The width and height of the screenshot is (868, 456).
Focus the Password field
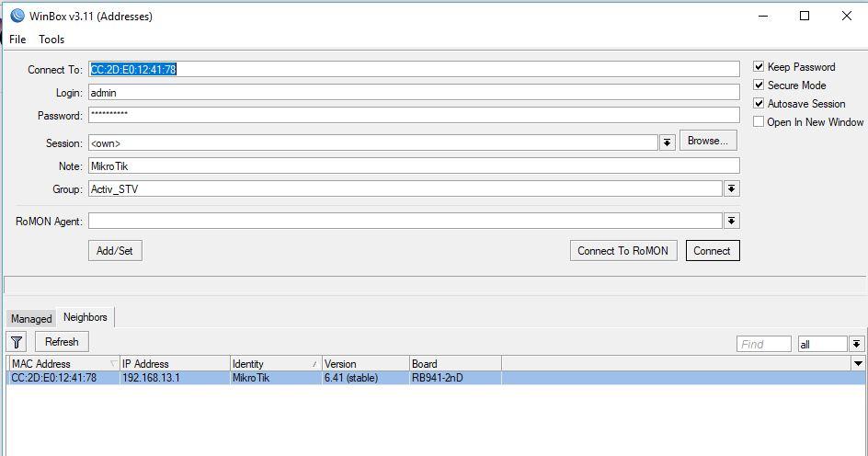414,115
